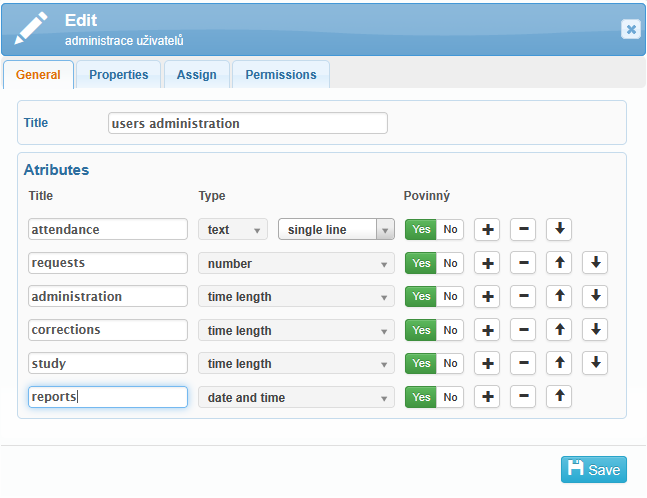Click the Save button
This screenshot has height=498, width=647.
(x=594, y=470)
